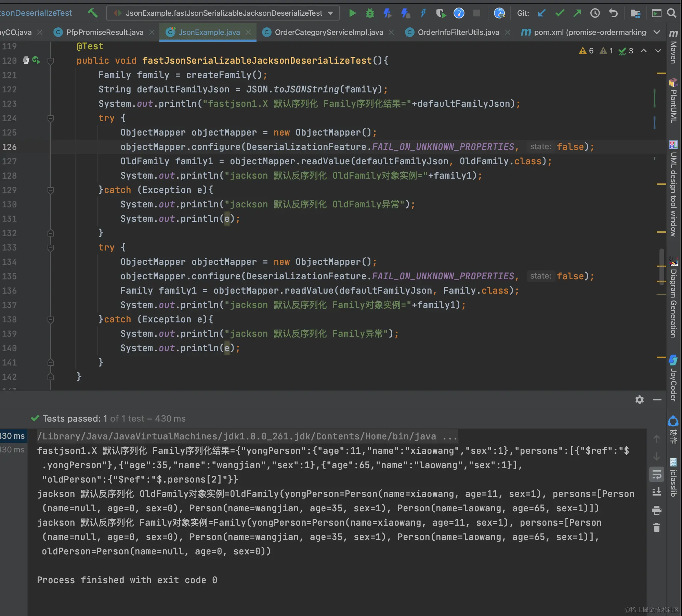
Task: Place cursor on line number 126
Action: (9, 147)
